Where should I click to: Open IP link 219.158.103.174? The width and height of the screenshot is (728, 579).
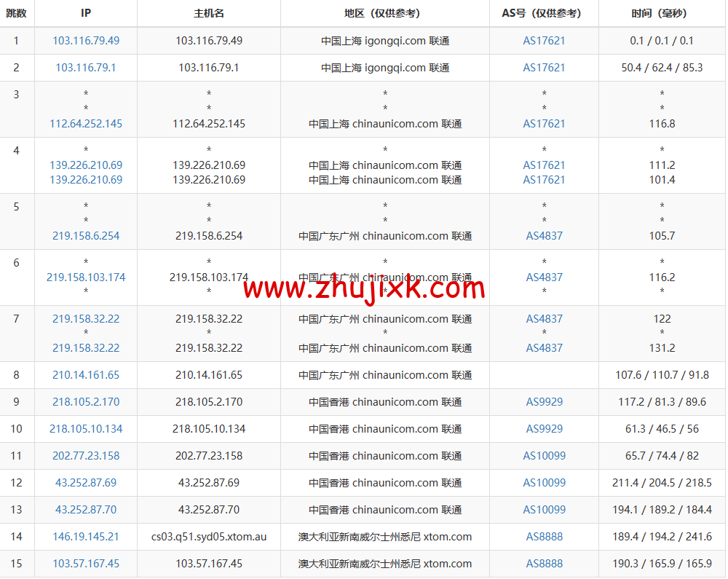(85, 277)
